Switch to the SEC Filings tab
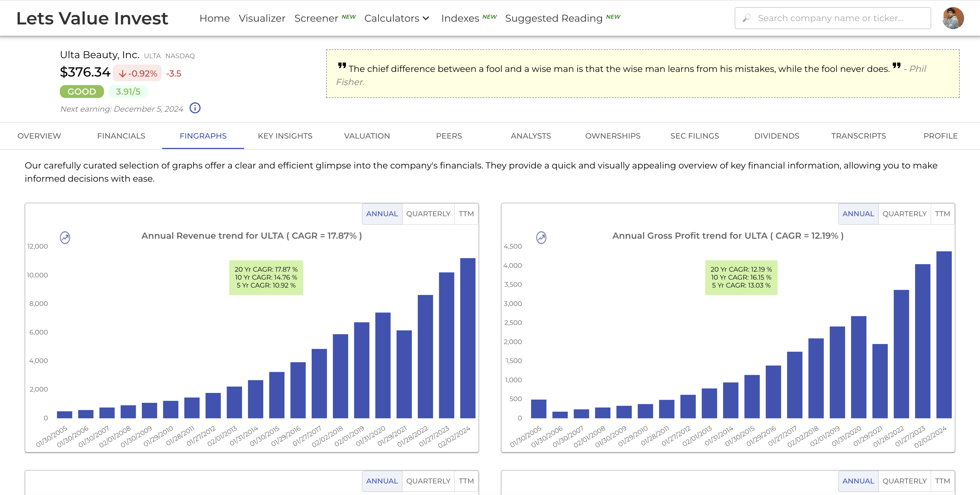 point(695,136)
